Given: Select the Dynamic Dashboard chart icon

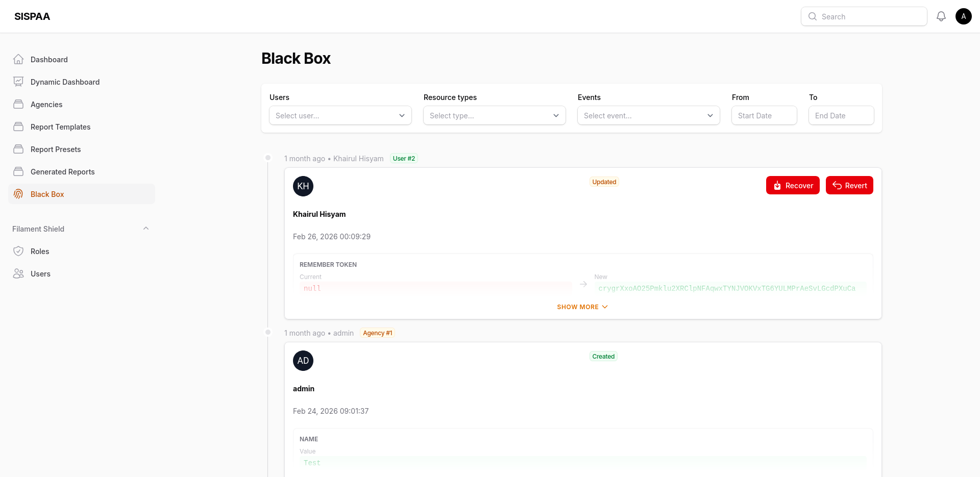Looking at the screenshot, I should 18,82.
